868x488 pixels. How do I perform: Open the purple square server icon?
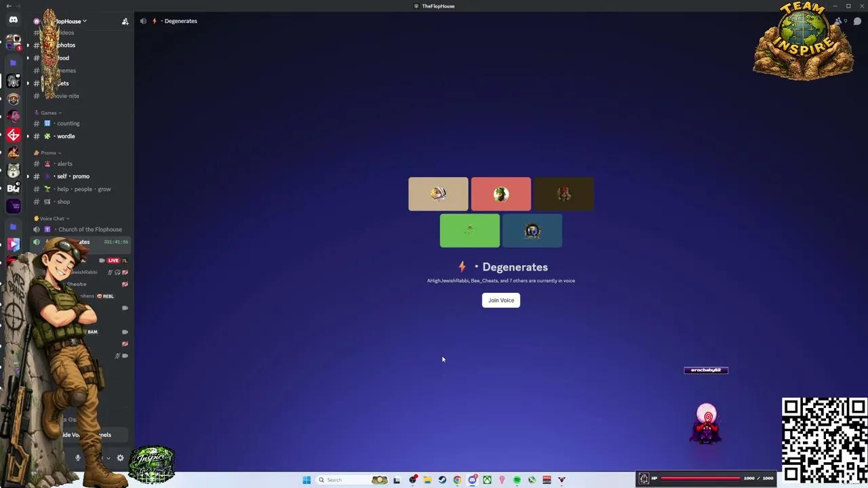pos(13,205)
